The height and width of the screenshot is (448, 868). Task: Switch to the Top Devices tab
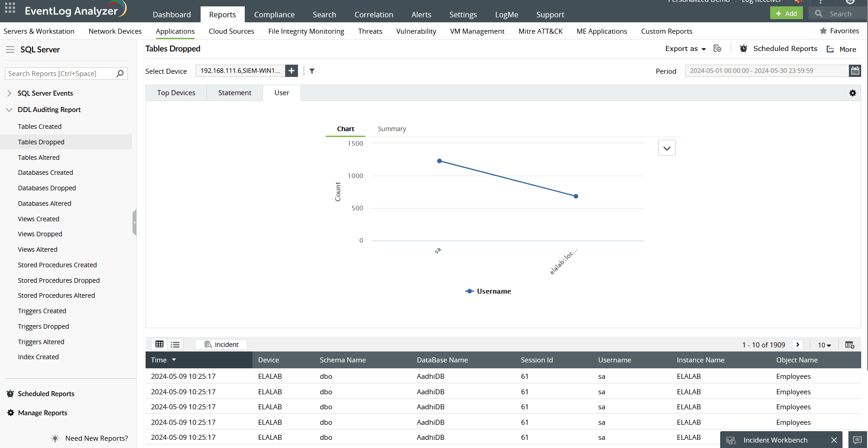(177, 93)
